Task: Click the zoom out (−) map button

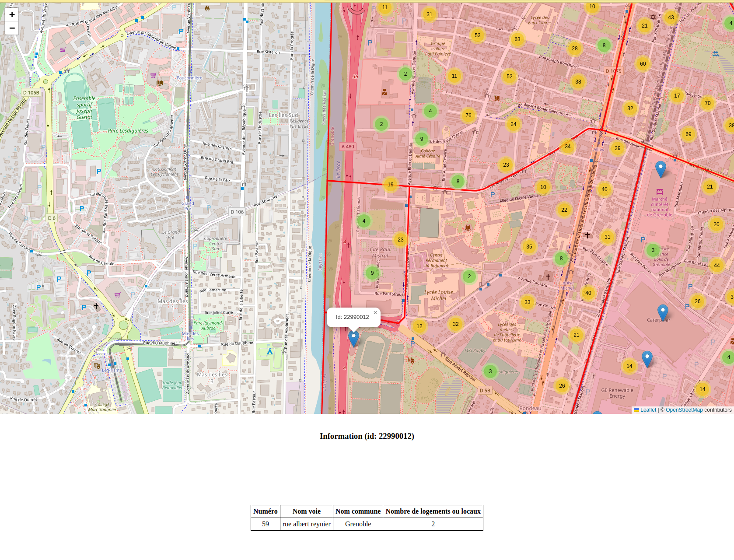Action: pos(12,28)
